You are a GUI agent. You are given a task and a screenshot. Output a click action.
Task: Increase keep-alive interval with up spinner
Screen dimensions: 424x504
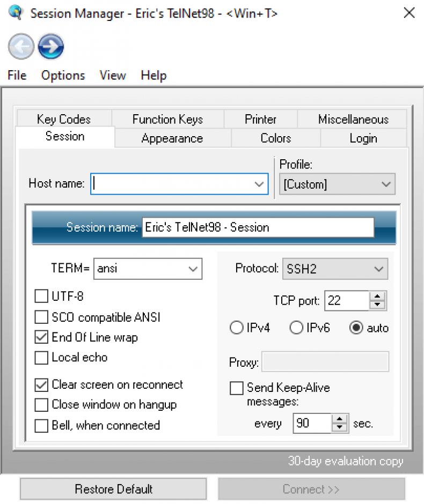(339, 419)
